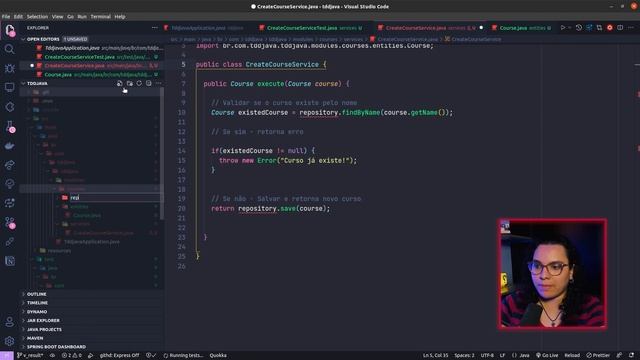This screenshot has width=640, height=360.
Task: Collapse the Open Editors section
Action: point(43,39)
